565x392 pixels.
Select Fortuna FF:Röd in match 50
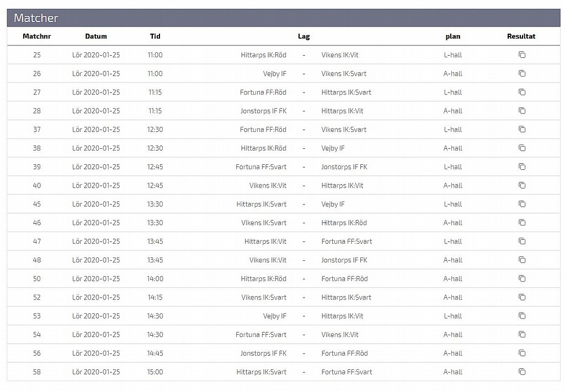344,279
